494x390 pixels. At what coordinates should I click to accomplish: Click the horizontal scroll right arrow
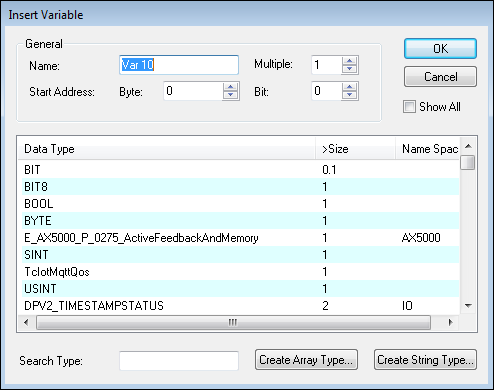(x=451, y=322)
